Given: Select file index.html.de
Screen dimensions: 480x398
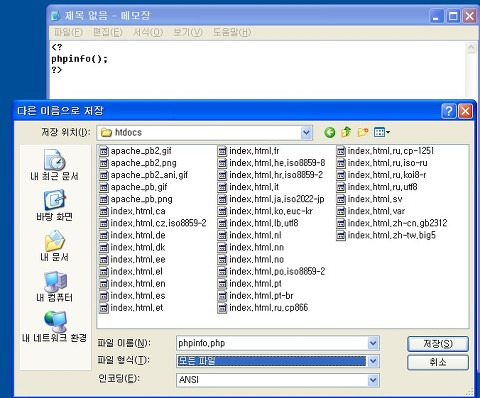Looking at the screenshot, I should click(x=133, y=236).
